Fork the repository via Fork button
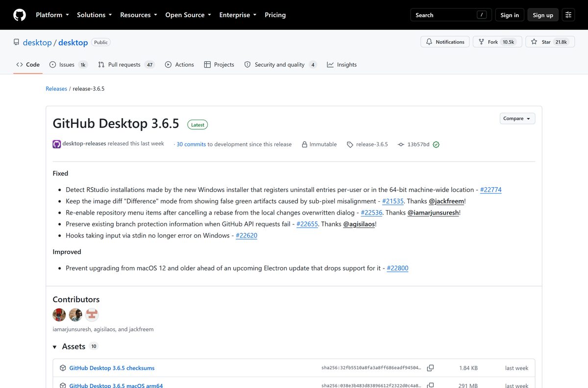The height and width of the screenshot is (388, 588). coord(497,42)
